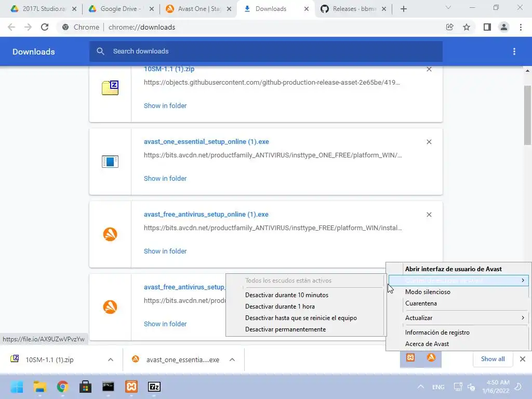Viewport: 532px width, 399px height.
Task: Select Cuarentena in the Avast menu
Action: point(421,303)
